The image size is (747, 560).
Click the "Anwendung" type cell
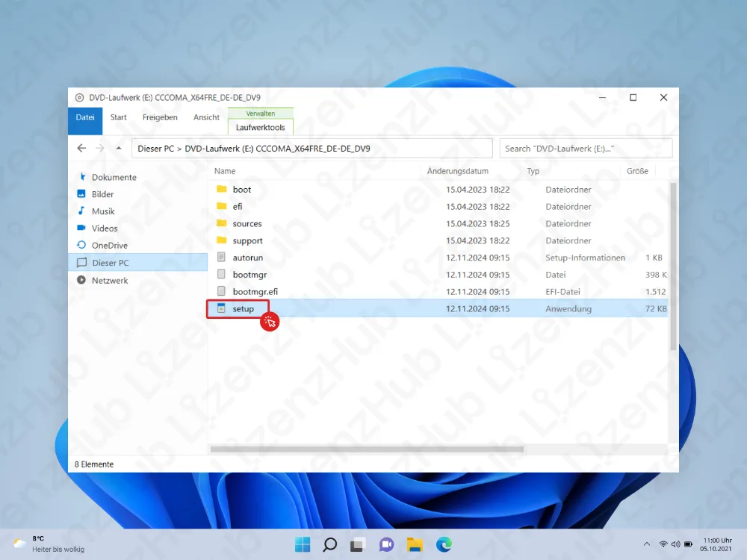(x=568, y=308)
